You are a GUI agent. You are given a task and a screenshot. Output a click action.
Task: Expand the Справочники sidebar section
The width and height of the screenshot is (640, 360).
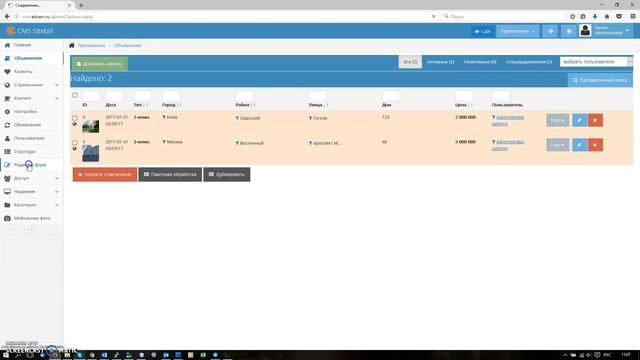(x=31, y=85)
